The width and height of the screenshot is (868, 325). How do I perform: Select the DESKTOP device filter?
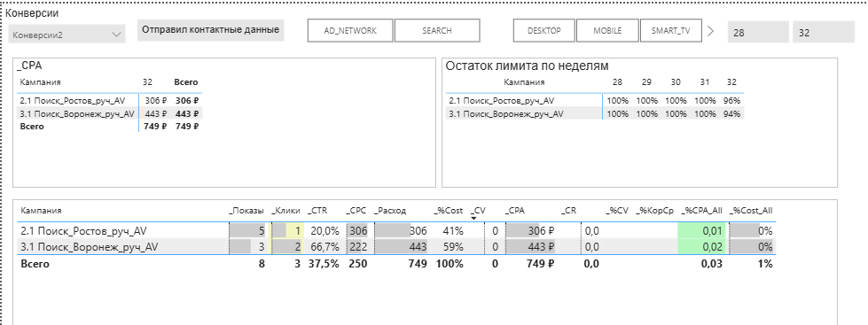(544, 31)
